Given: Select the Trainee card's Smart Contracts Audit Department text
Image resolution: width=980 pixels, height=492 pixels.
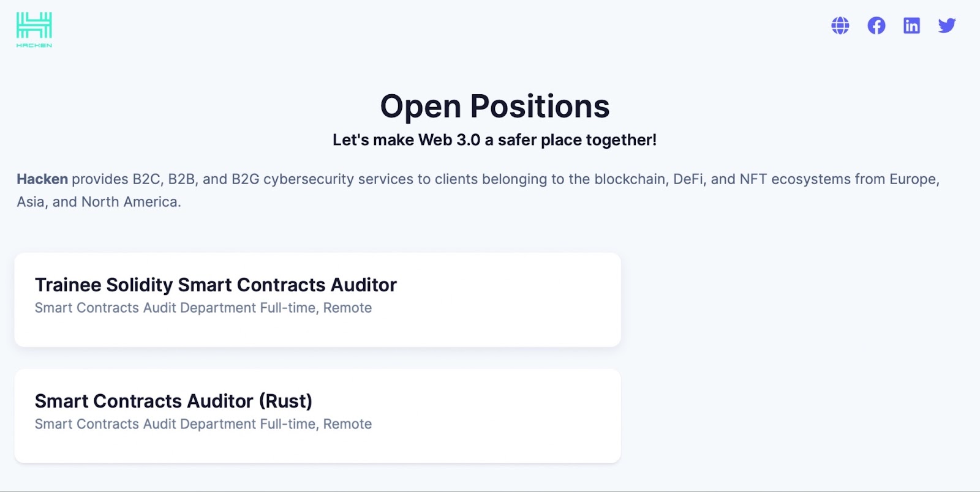Looking at the screenshot, I should tap(145, 308).
